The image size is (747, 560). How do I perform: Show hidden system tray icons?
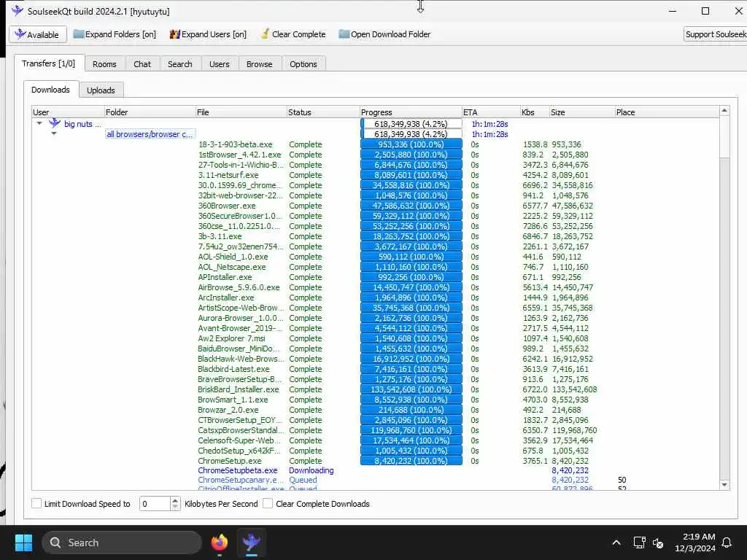click(x=616, y=542)
